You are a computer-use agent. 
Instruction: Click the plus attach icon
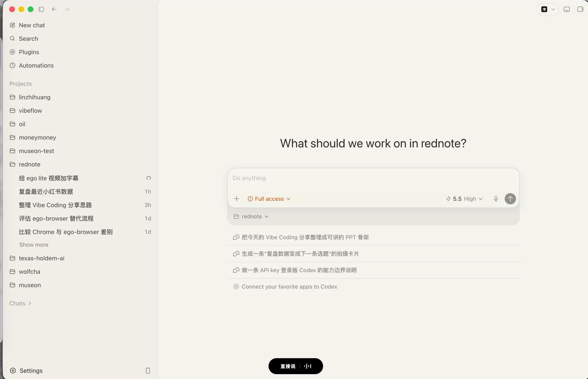tap(237, 199)
